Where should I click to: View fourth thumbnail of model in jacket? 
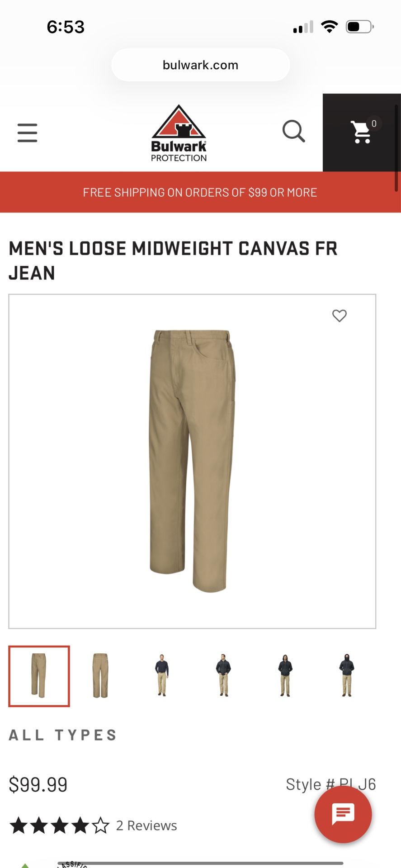point(223,676)
